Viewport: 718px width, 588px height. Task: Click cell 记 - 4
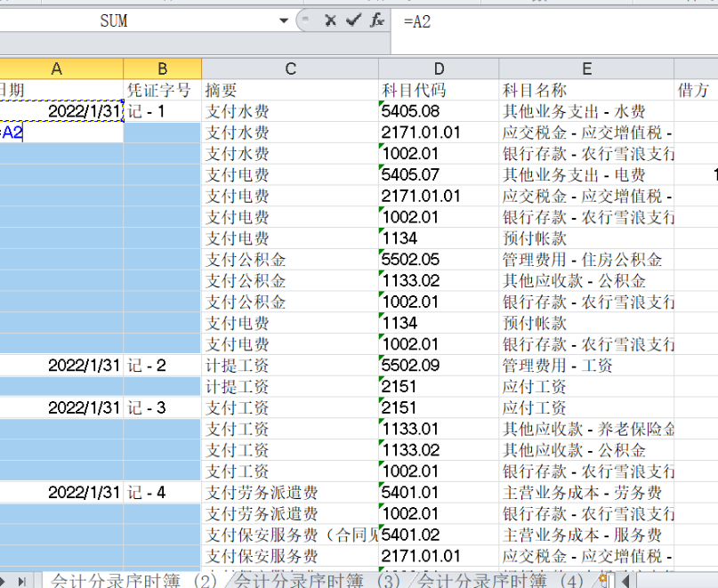[162, 492]
